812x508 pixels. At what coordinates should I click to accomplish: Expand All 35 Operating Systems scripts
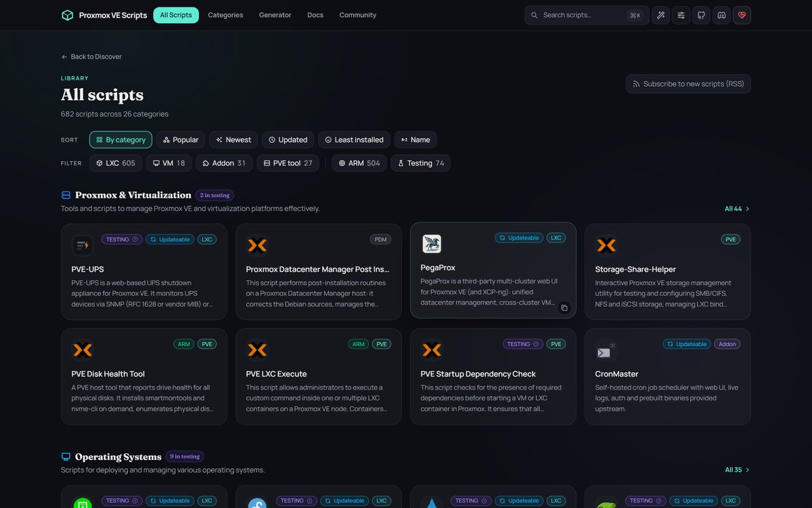click(x=737, y=470)
